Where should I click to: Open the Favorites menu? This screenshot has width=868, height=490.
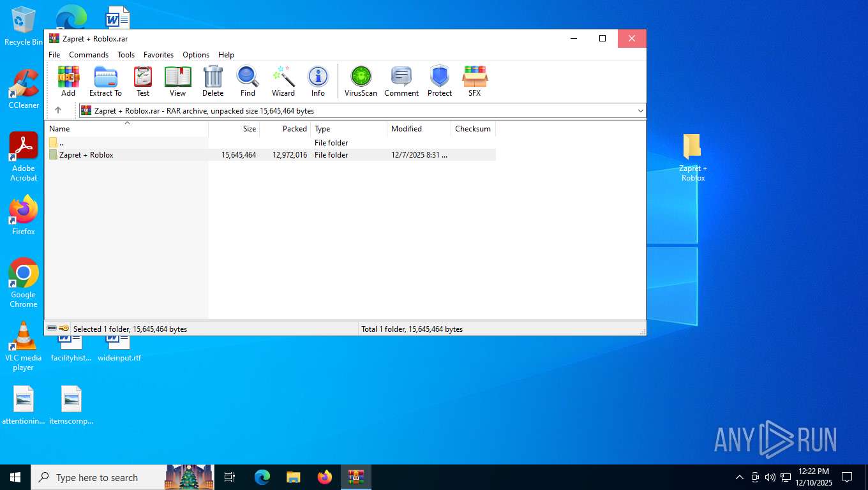click(x=158, y=55)
